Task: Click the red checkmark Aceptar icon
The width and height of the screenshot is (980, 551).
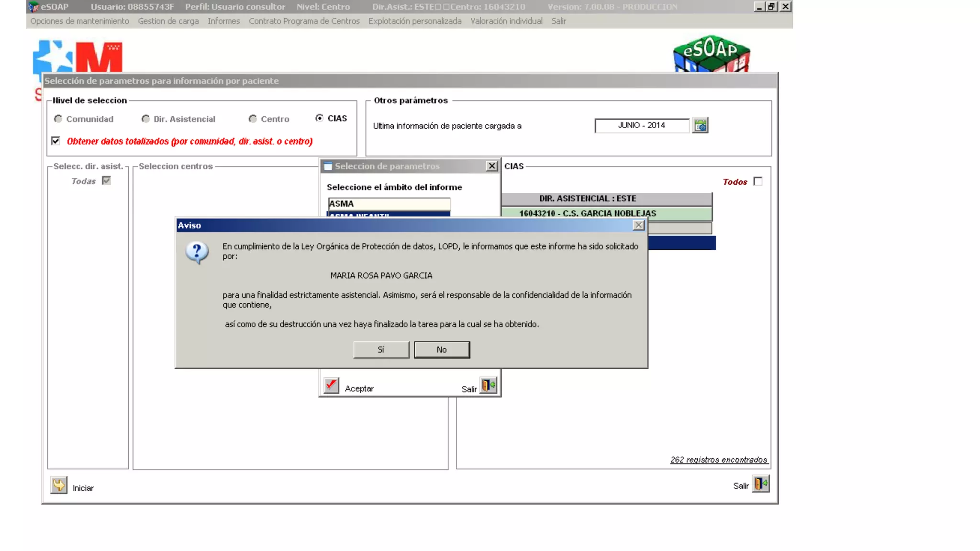Action: tap(331, 386)
